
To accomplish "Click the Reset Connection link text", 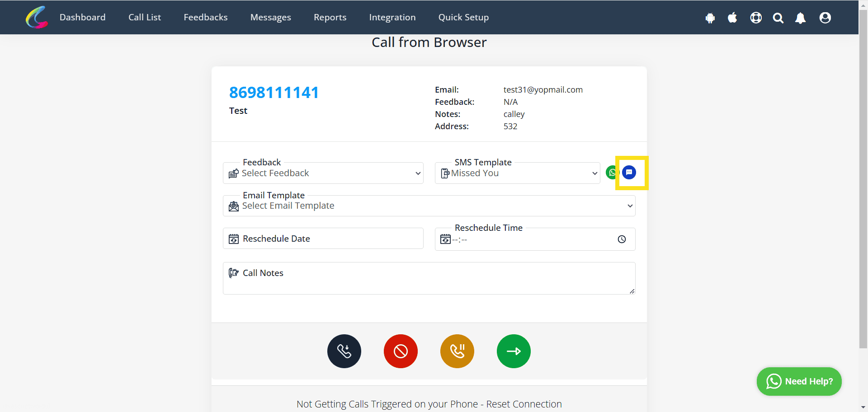I will point(524,404).
